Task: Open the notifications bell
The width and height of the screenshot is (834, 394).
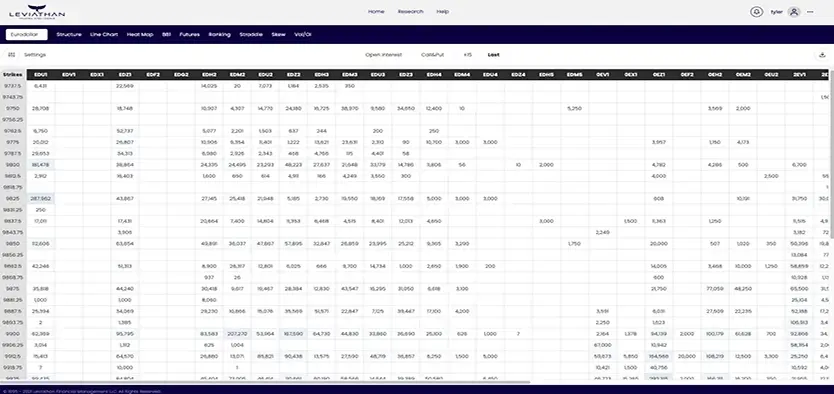Action: click(x=756, y=12)
